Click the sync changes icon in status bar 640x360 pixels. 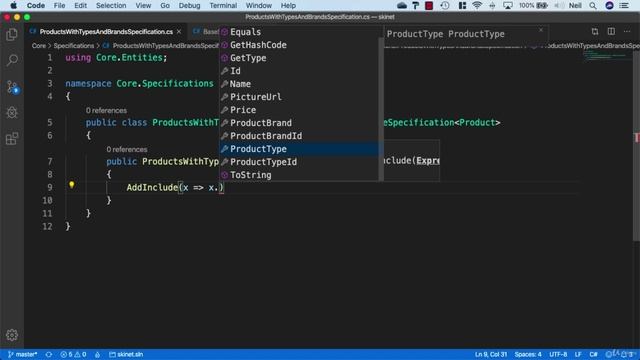[x=49, y=354]
